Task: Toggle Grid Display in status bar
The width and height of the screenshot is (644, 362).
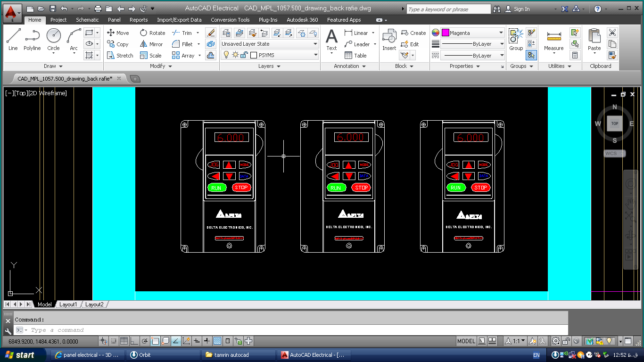Action: click(x=124, y=341)
